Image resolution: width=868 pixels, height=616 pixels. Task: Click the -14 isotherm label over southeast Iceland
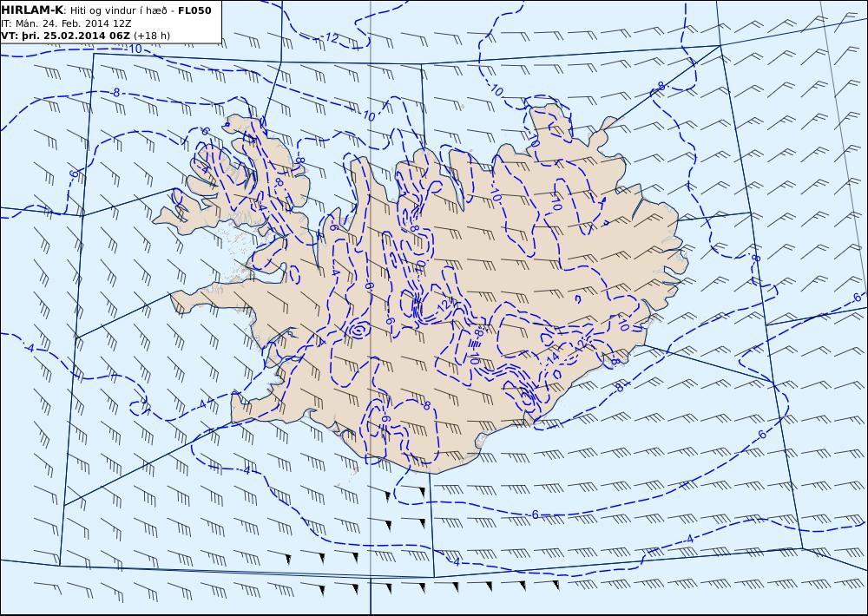(x=551, y=358)
